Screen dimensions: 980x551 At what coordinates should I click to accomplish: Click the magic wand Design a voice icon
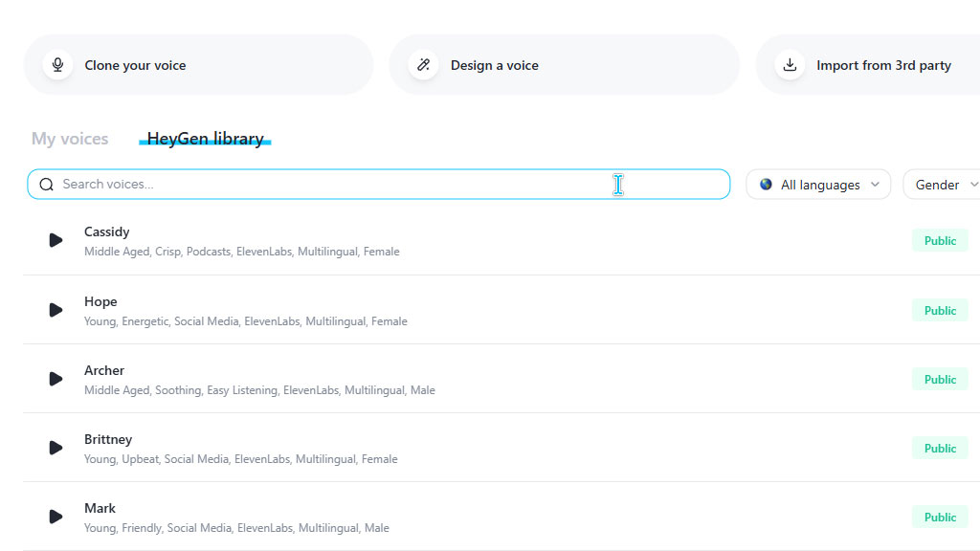(x=424, y=65)
